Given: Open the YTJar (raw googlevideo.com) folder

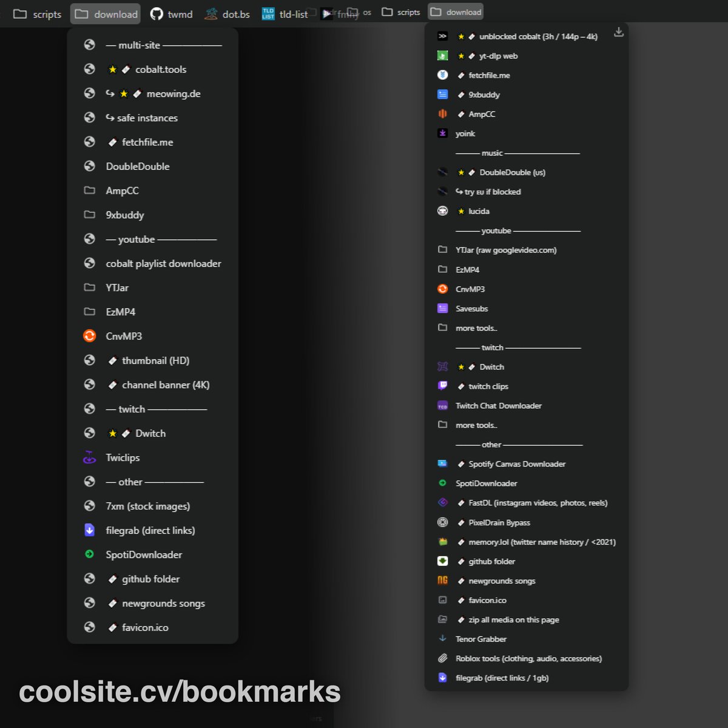Looking at the screenshot, I should pos(527,250).
